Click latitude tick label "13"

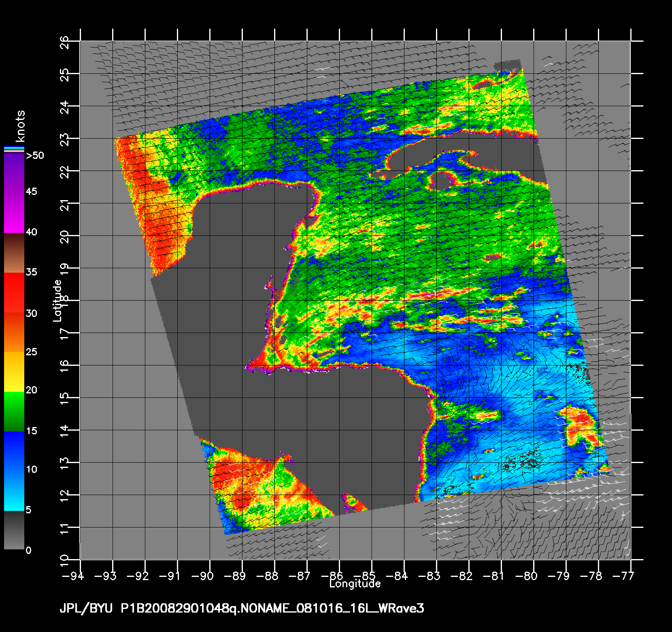64,463
